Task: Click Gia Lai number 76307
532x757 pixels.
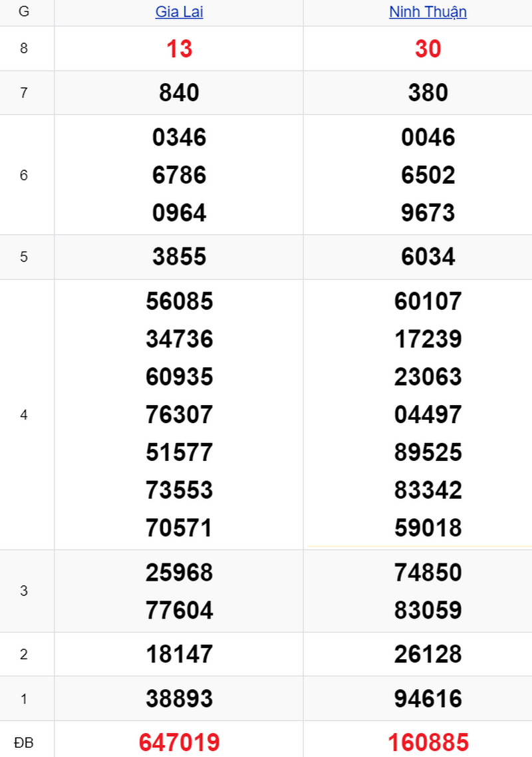Action: (179, 414)
